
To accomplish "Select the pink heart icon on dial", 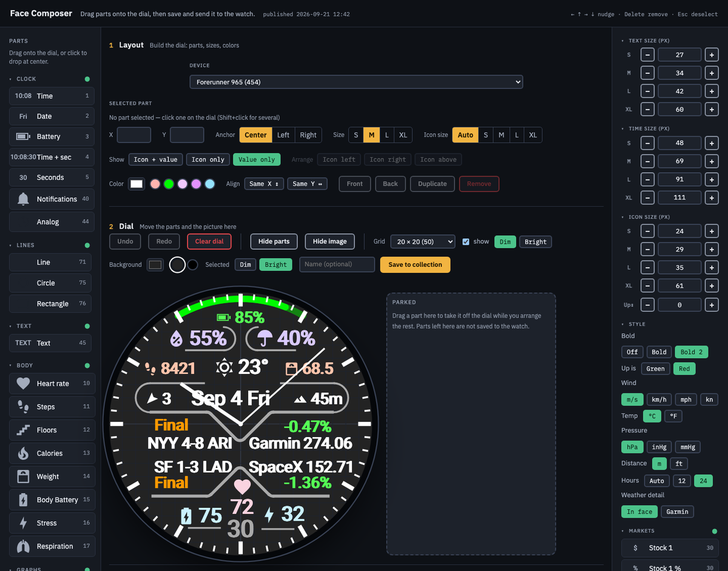I will click(242, 486).
